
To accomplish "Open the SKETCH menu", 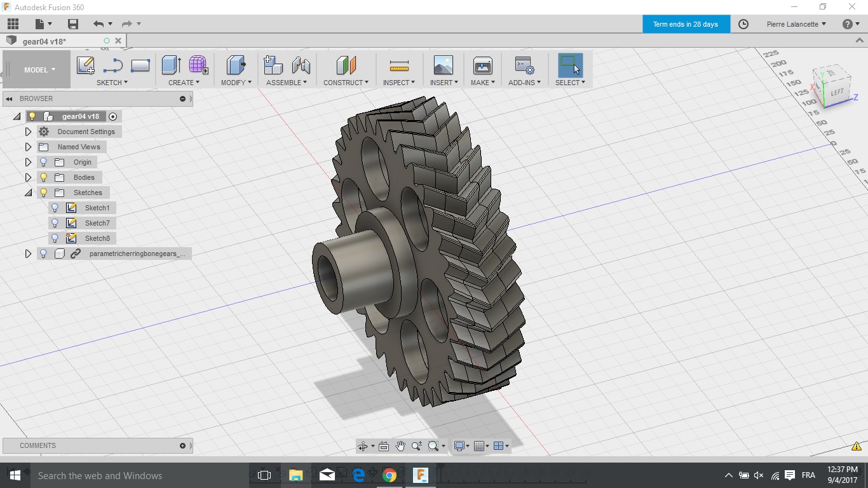I will (112, 83).
